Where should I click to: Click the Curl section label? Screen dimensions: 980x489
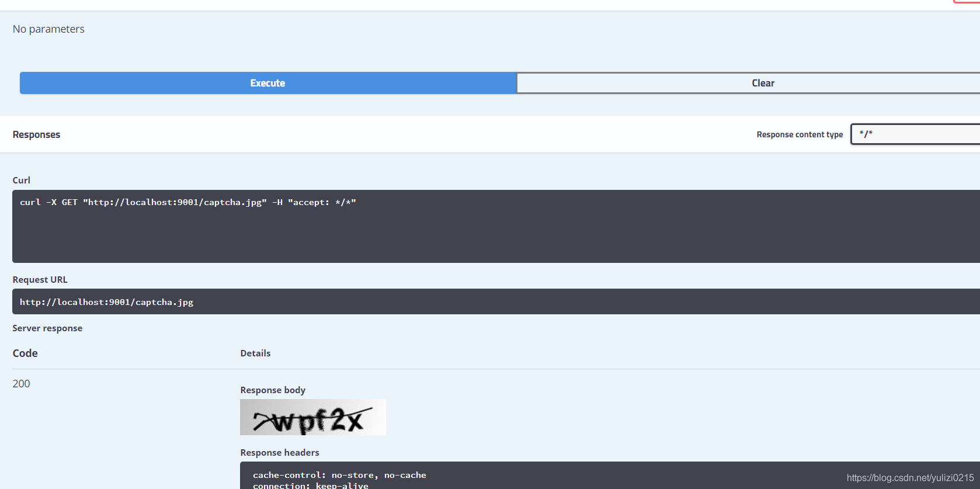(22, 181)
